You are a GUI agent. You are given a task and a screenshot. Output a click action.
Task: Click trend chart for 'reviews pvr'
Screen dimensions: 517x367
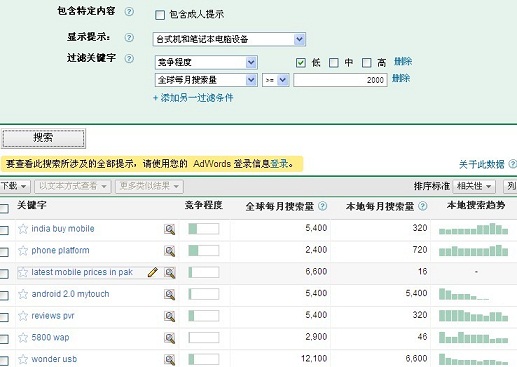473,316
